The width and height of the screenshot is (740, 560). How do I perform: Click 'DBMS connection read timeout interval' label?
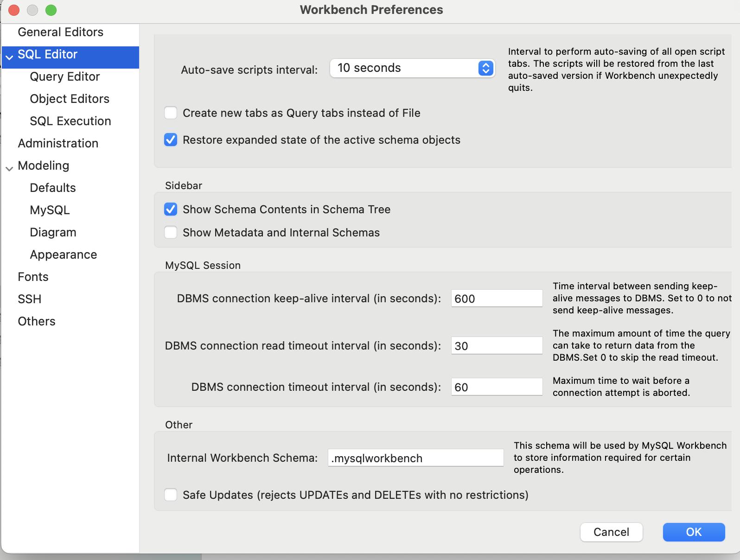(303, 345)
